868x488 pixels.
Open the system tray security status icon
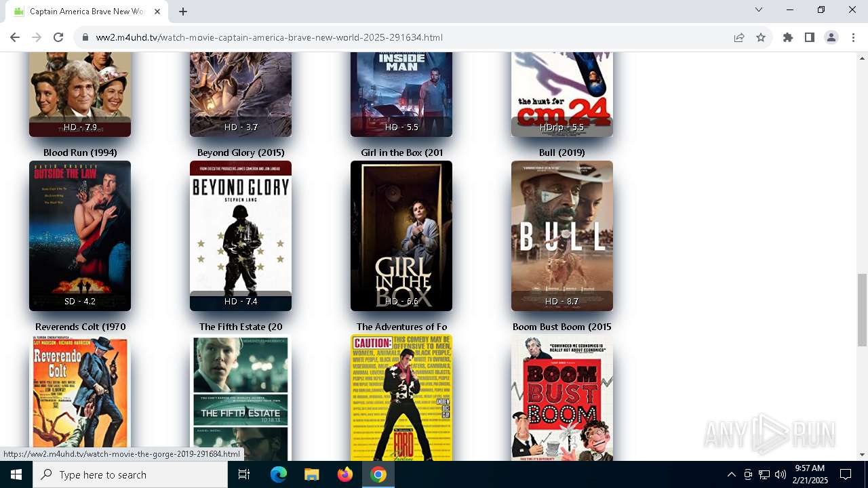coord(748,474)
